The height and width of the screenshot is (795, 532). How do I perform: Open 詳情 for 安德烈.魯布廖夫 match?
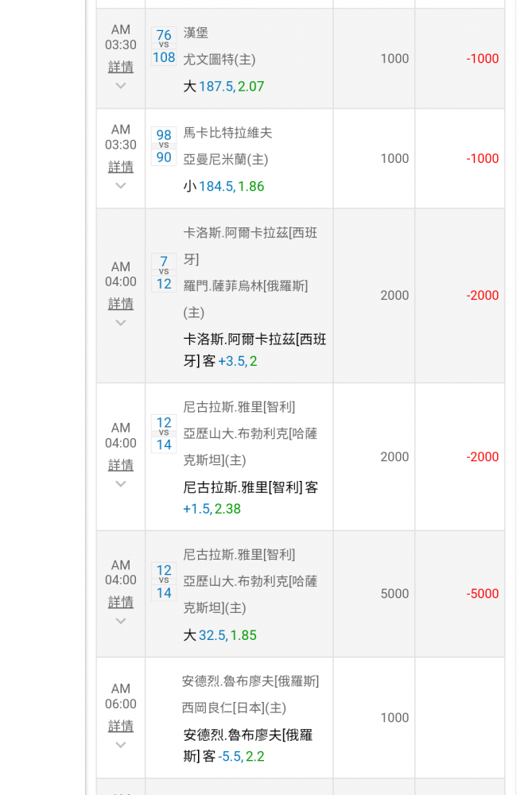pyautogui.click(x=121, y=726)
